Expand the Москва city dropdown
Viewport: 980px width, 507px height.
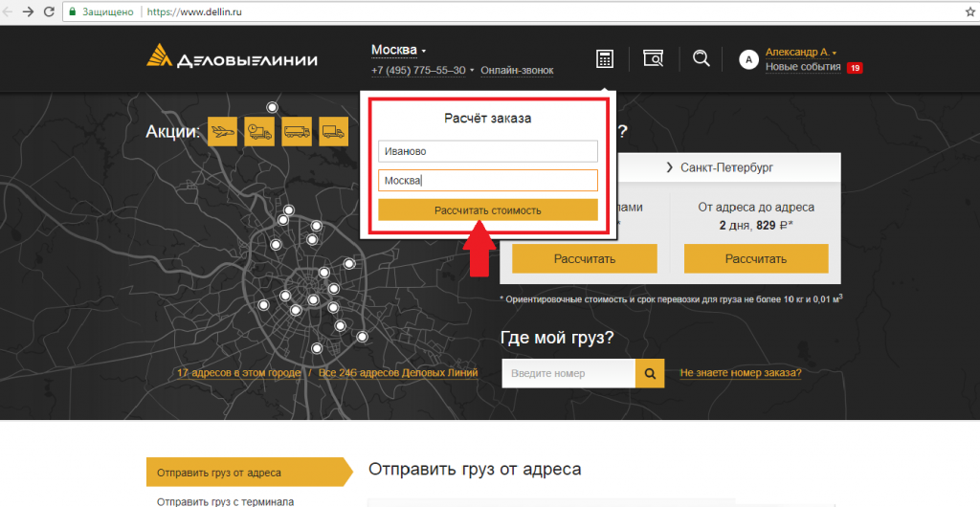(x=398, y=50)
